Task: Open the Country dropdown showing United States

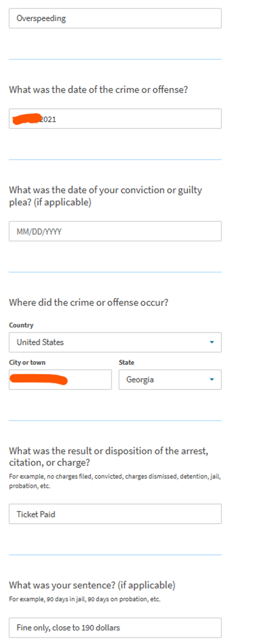Action: [x=115, y=342]
